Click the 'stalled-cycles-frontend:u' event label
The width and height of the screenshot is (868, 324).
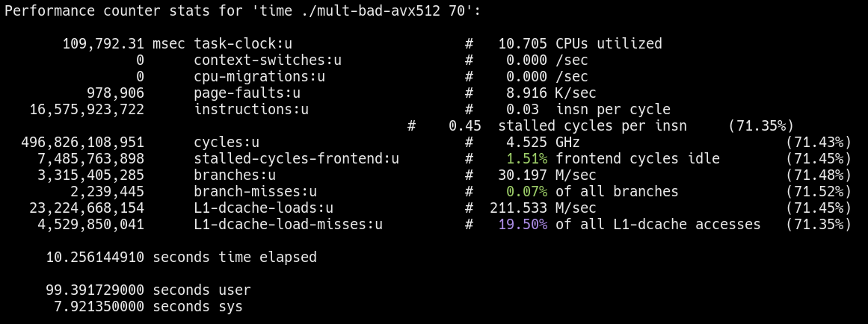(x=297, y=159)
